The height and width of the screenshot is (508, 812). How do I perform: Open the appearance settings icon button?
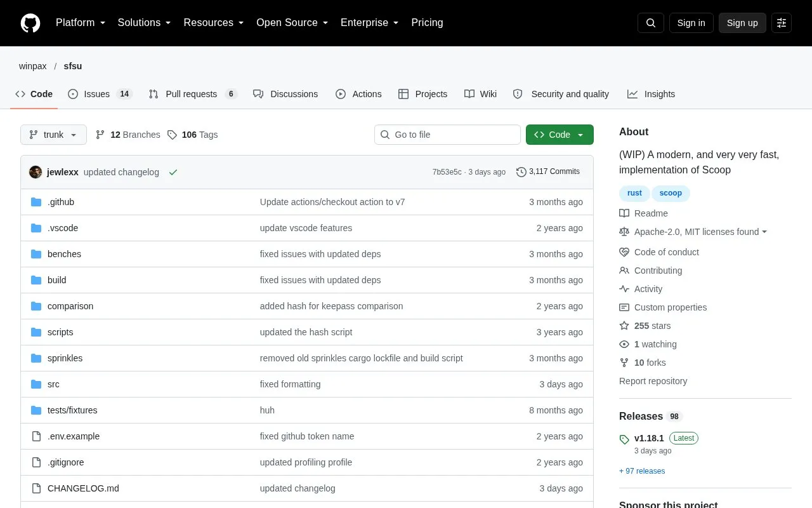pos(782,23)
